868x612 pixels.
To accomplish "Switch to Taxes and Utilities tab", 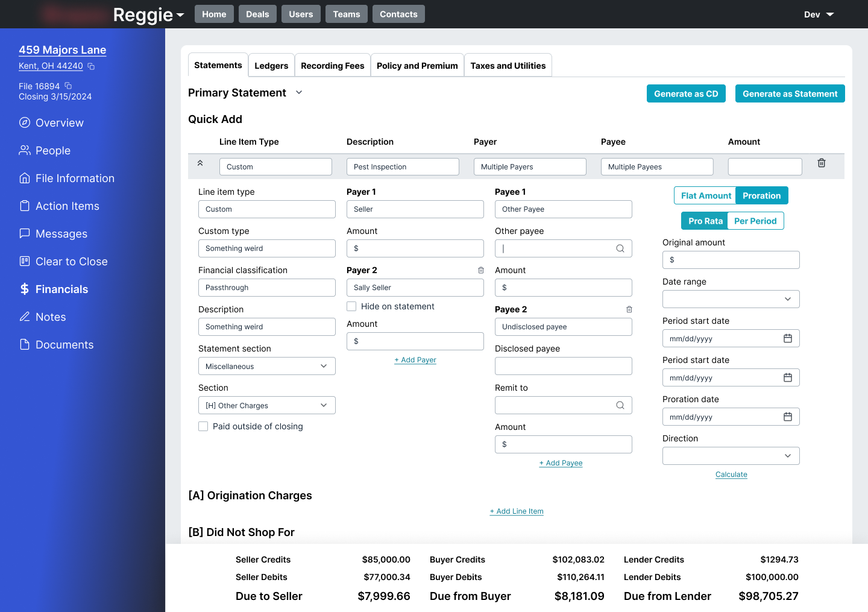I will pyautogui.click(x=508, y=66).
